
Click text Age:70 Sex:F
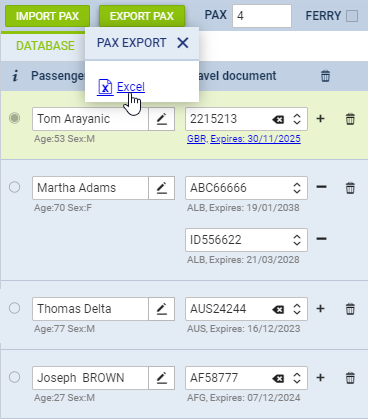click(63, 208)
